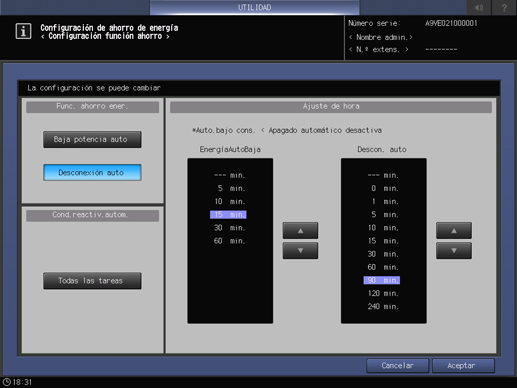Select Todas las tareas reactivation condition
Screen dimensions: 517x388
coord(92,281)
